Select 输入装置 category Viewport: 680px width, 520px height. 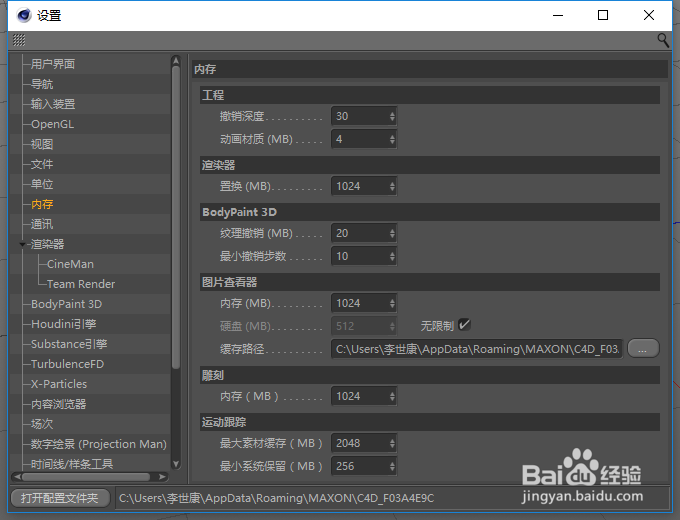tap(52, 104)
